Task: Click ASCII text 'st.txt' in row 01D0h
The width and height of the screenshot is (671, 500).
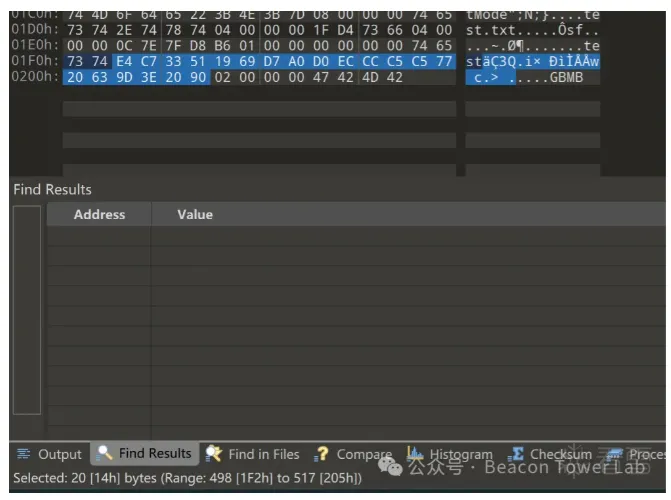Action: [491, 30]
